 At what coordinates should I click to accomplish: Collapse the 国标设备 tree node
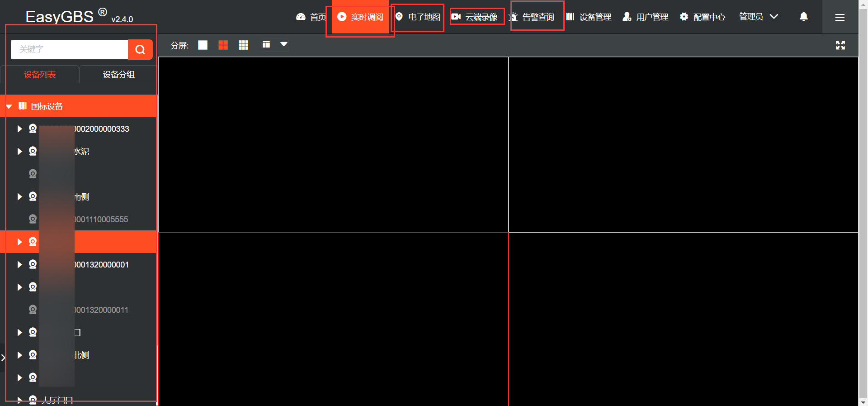click(x=9, y=106)
